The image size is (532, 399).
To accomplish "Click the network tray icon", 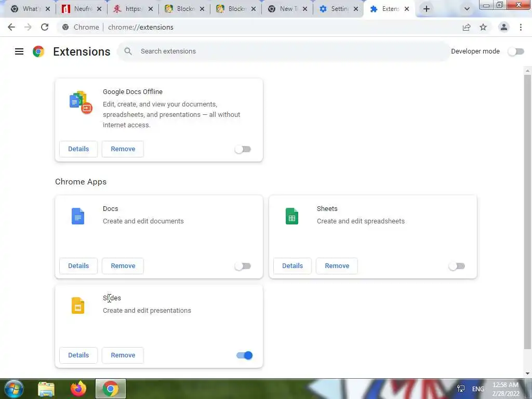I will click(461, 389).
